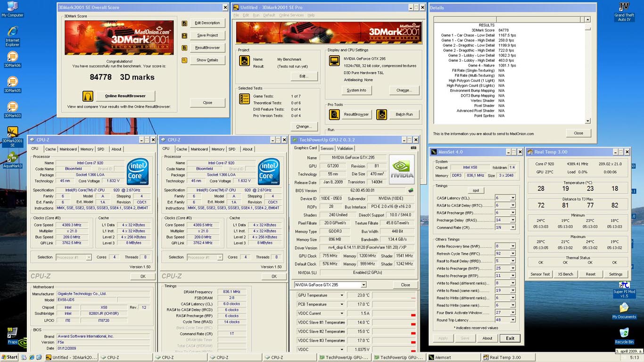Viewport: 644px width, 362px height.
Task: Click the icon left of Online ResultBrowser button
Action: pos(88,96)
